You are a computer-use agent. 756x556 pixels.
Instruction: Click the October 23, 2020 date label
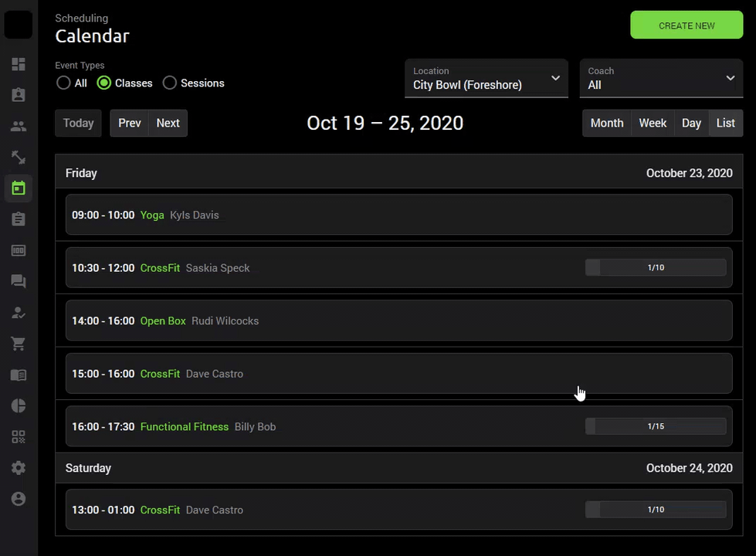(x=689, y=173)
